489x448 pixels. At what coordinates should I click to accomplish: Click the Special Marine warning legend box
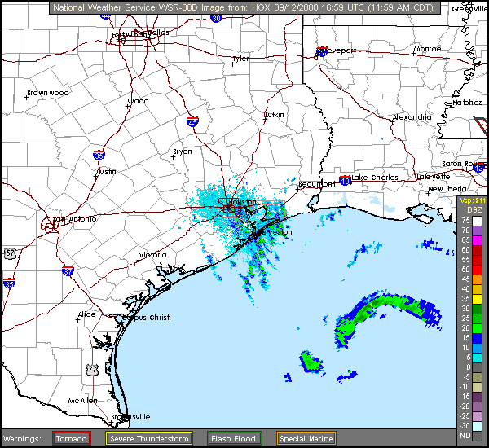click(306, 439)
